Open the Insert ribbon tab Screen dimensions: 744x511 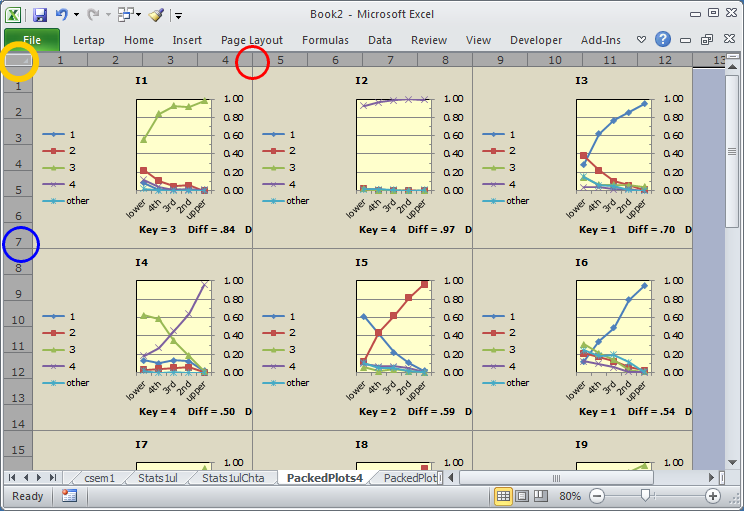click(187, 40)
